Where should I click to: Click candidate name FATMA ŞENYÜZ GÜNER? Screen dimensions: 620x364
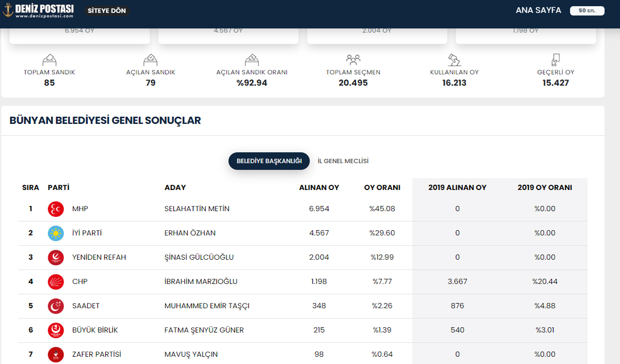(x=204, y=330)
